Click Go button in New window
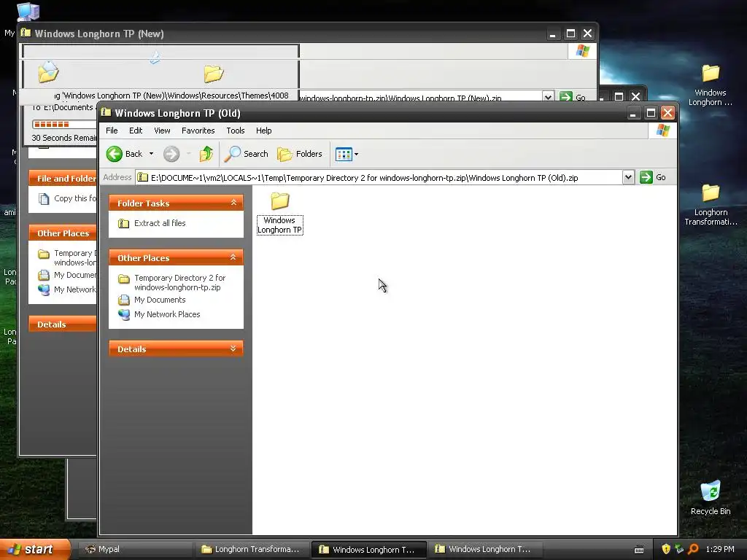This screenshot has width=747, height=560. click(572, 97)
